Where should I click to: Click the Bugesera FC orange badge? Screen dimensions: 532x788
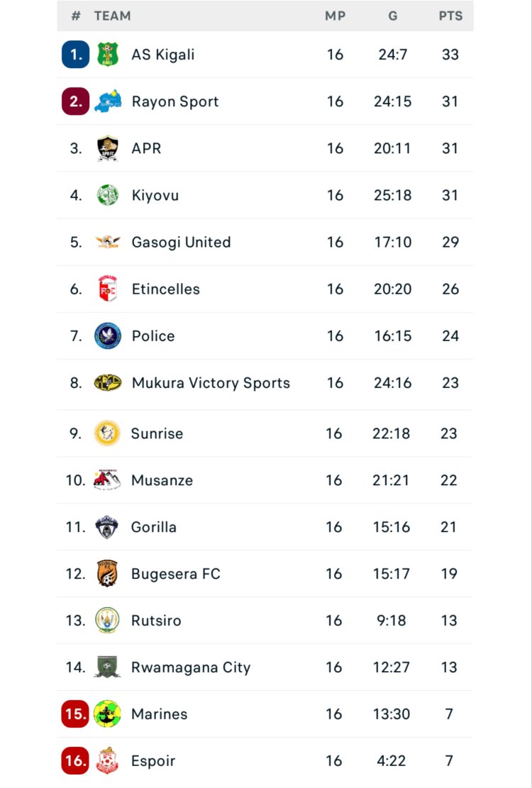(x=108, y=574)
